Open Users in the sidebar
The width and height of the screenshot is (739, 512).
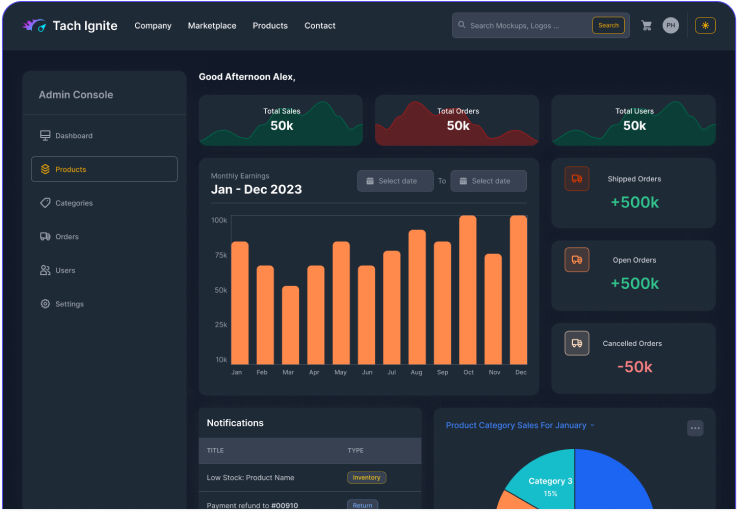point(104,270)
